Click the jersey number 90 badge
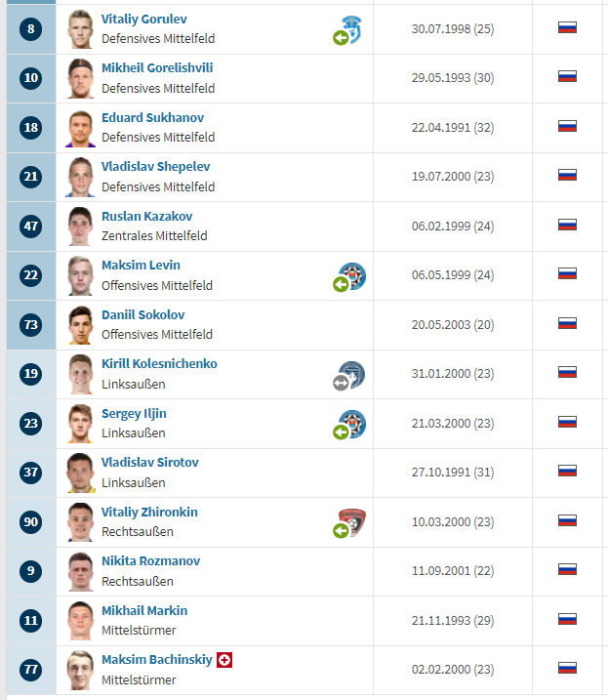The width and height of the screenshot is (608, 700). point(30,522)
